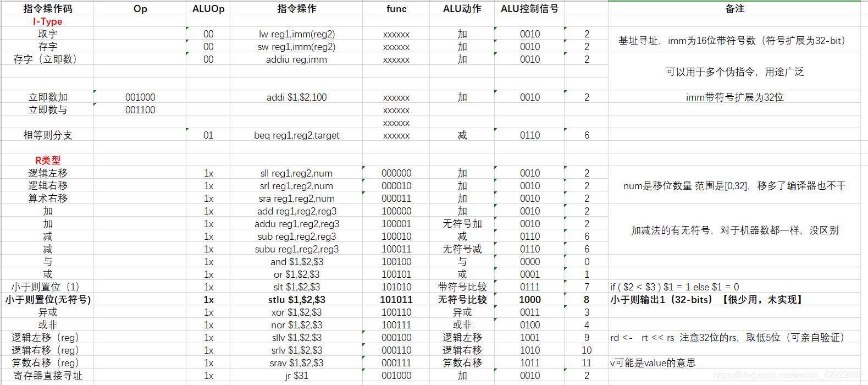Select Op value 001100

[x=140, y=110]
